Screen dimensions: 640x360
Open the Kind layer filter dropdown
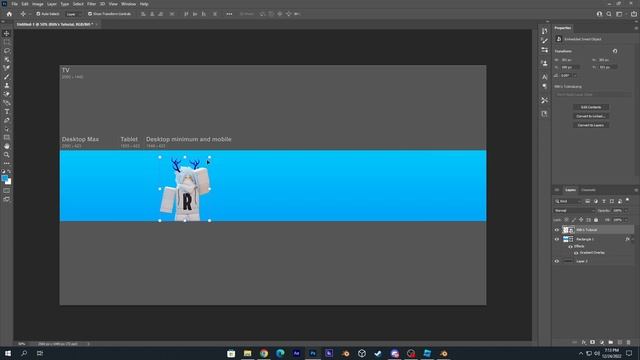point(567,201)
